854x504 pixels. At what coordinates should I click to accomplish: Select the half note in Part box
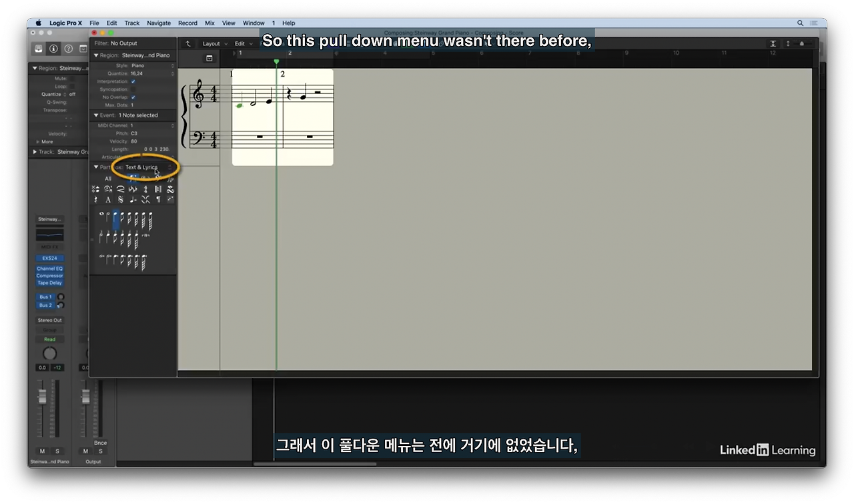pyautogui.click(x=107, y=217)
